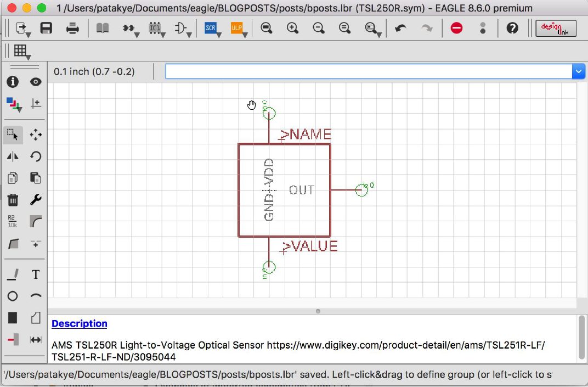The image size is (588, 387).
Task: Select the Text tool
Action: pos(35,274)
